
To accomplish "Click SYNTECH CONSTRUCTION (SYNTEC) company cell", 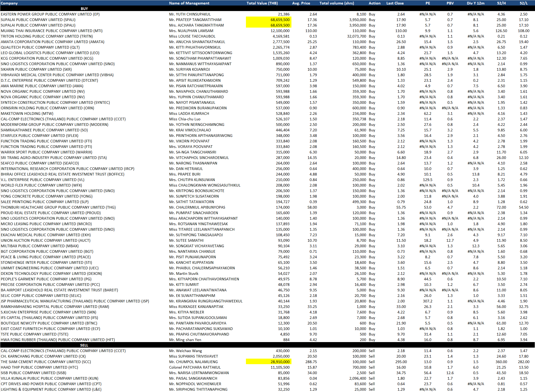I will coord(55,102).
